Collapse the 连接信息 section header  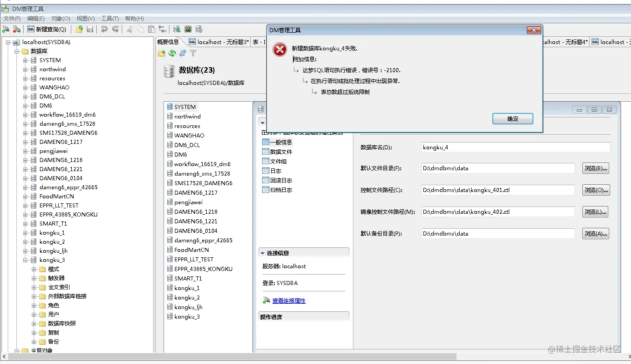(x=303, y=253)
